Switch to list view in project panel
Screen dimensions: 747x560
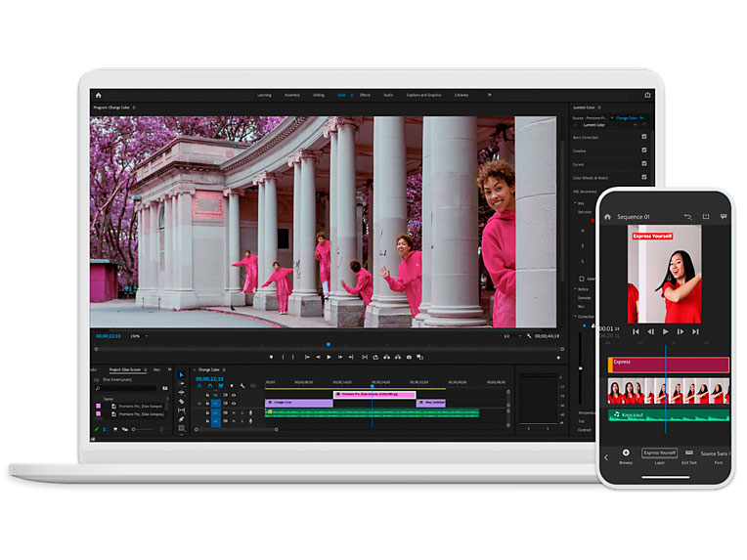[x=105, y=429]
